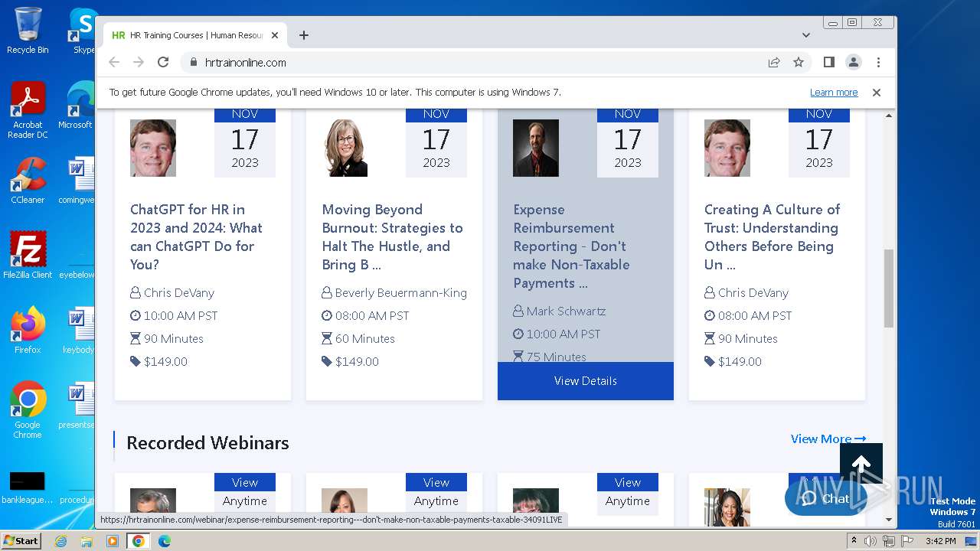Click View Details on Expense Reimbursement card
The width and height of the screenshot is (980, 551).
pos(586,381)
